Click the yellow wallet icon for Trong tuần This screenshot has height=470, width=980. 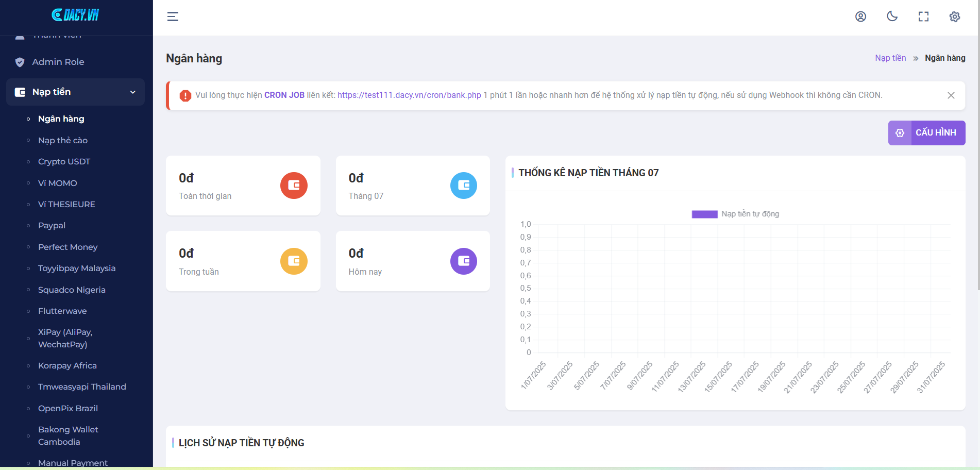point(294,261)
